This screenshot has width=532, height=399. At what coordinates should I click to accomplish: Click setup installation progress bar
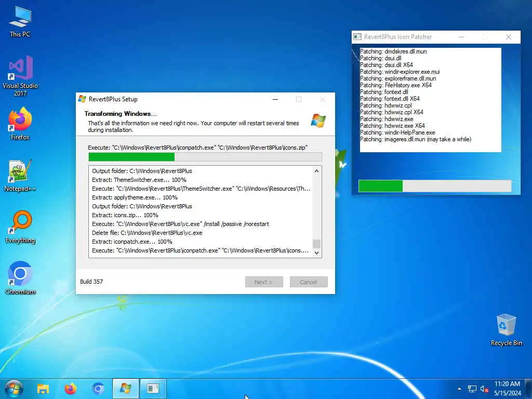tap(205, 157)
